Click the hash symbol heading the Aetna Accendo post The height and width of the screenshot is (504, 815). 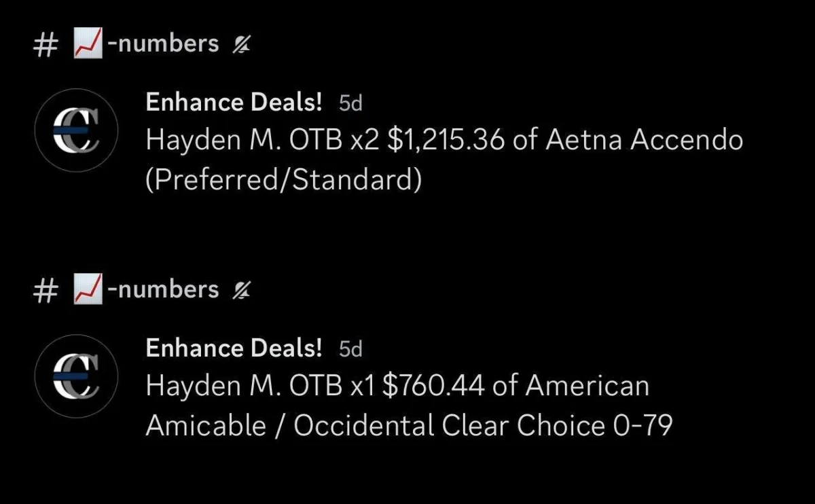(44, 45)
